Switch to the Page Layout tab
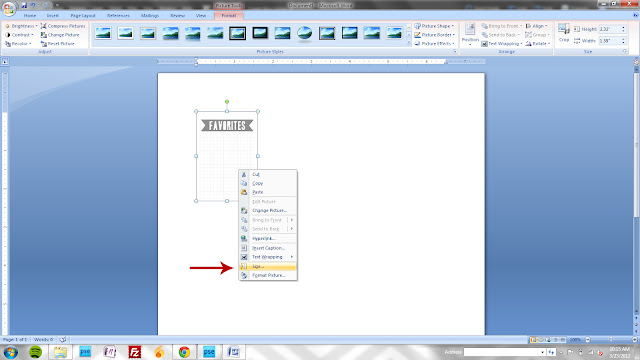Screen dimensions: 640x360 (x=83, y=16)
